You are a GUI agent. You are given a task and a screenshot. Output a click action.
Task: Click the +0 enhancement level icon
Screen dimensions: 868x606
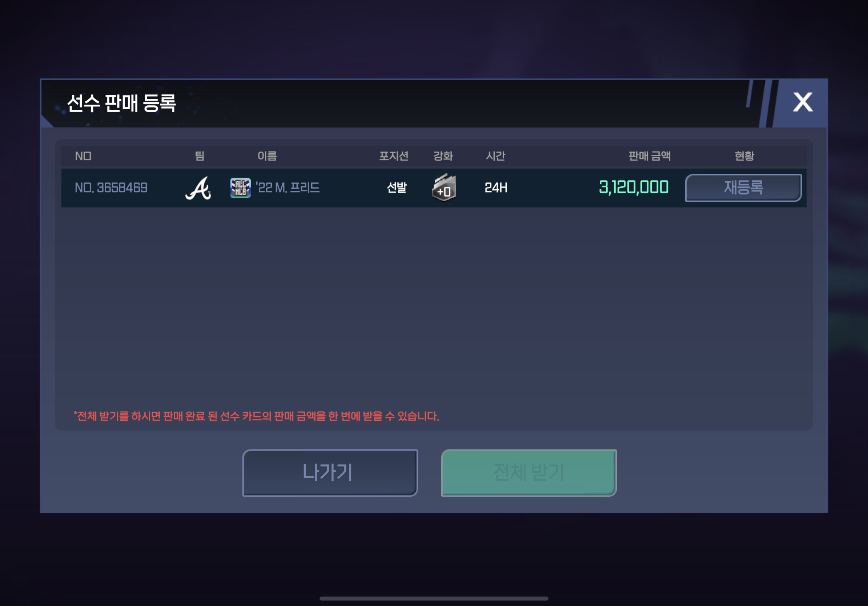click(x=444, y=187)
